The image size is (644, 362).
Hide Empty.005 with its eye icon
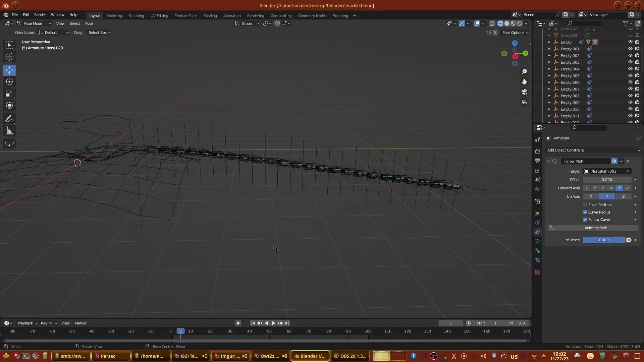(630, 76)
